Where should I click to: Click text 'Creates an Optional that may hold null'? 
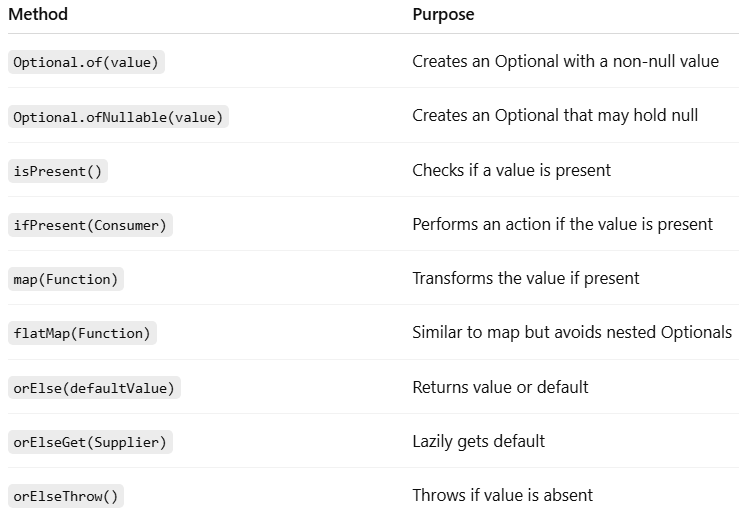[x=555, y=115]
